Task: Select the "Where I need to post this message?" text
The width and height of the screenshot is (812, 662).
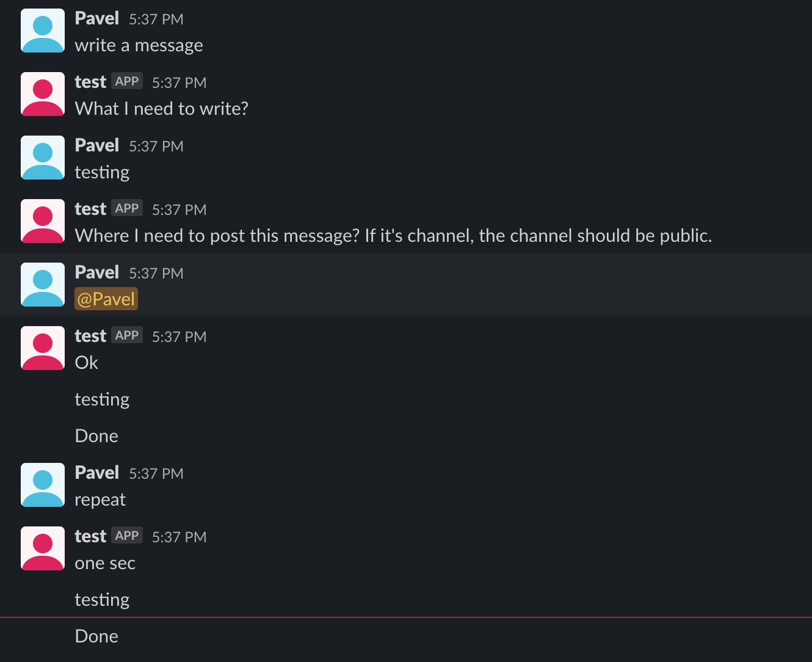Action: coord(217,236)
